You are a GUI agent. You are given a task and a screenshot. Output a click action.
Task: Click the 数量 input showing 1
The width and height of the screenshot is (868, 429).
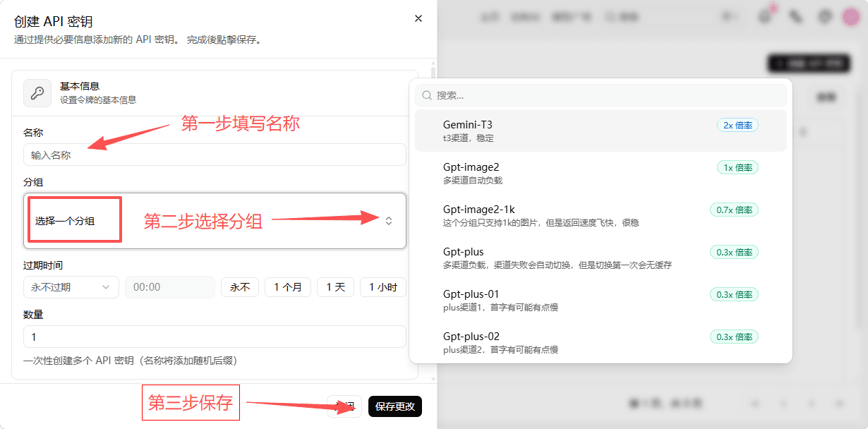click(215, 337)
